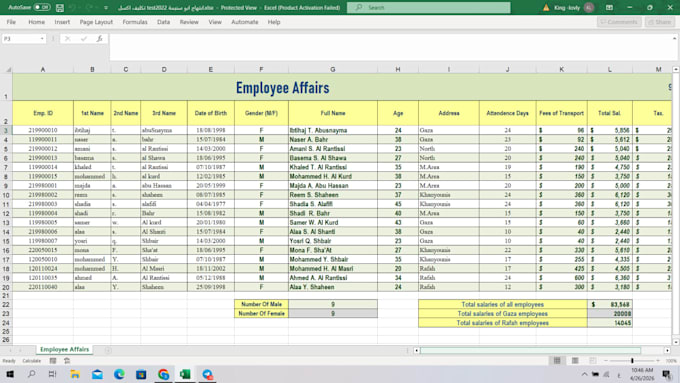Click the Enter checkmark formula bar icon
Image resolution: width=680 pixels, height=383 pixels.
click(84, 39)
